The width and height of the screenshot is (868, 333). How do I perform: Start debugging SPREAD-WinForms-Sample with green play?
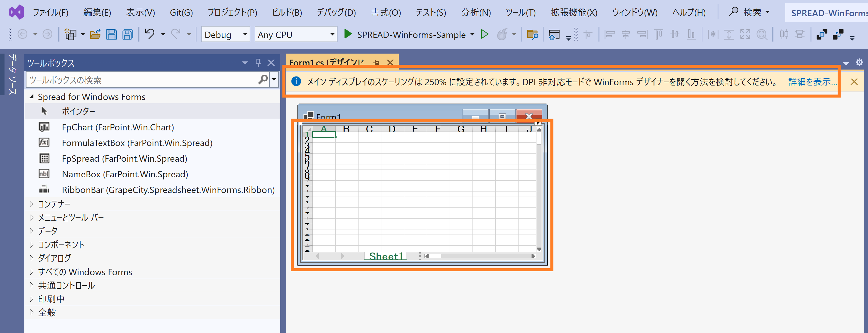point(348,34)
